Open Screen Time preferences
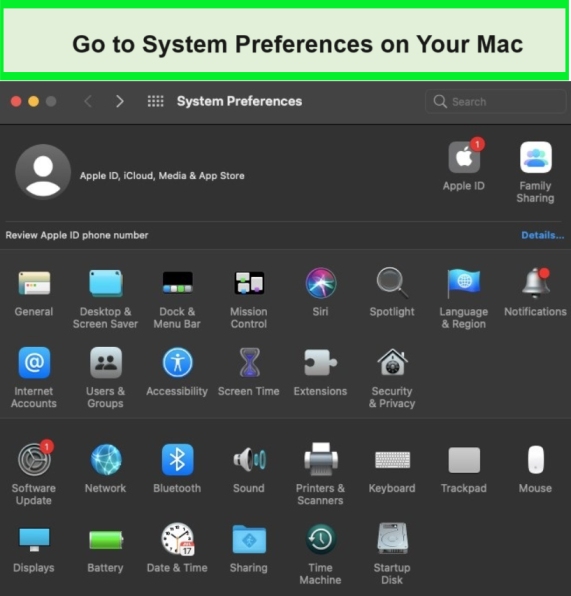 pyautogui.click(x=249, y=363)
